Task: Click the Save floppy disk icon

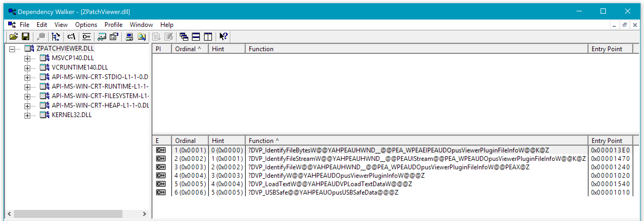Action: pos(26,36)
